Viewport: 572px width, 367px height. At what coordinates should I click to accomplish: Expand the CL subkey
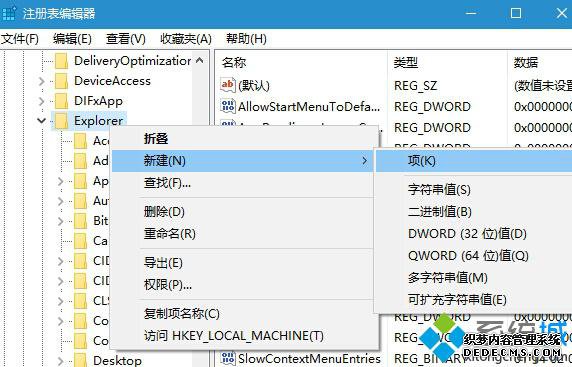(61, 301)
